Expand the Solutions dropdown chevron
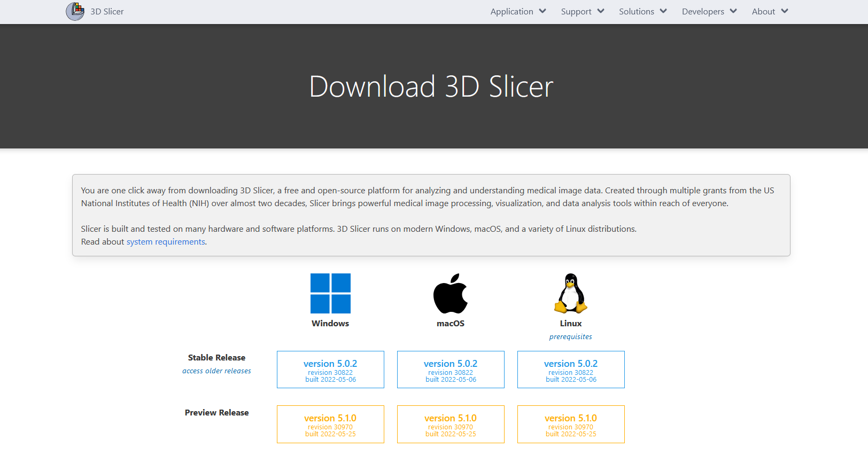 pos(663,11)
